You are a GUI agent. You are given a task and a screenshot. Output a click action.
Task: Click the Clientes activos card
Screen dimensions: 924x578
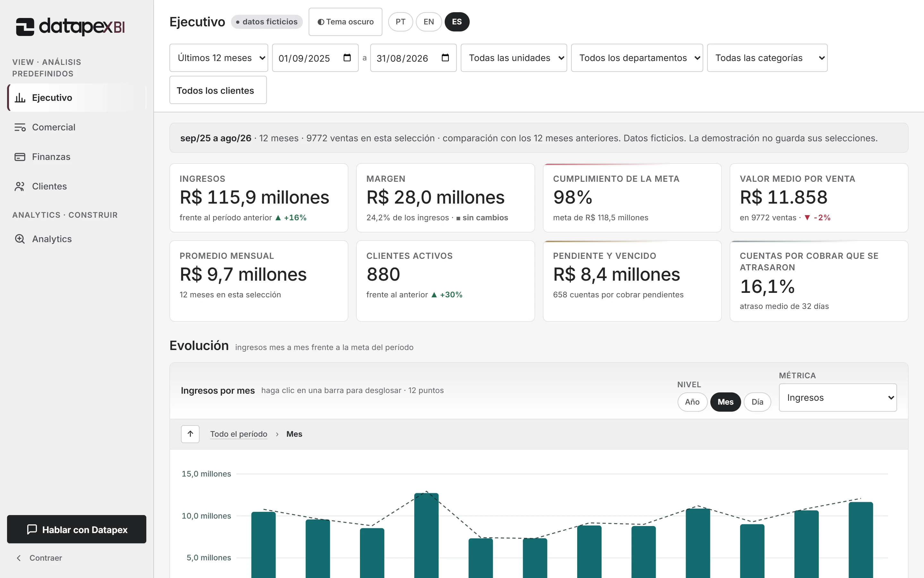446,281
